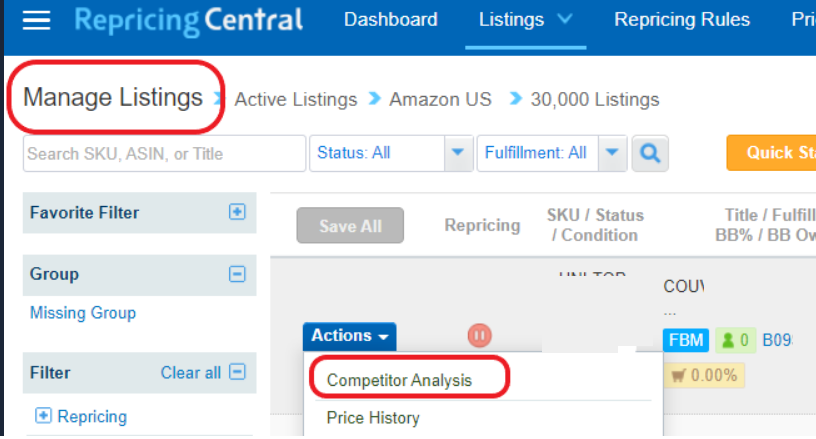816x439 pixels.
Task: Expand the Favorite Filter panel
Action: [x=237, y=212]
